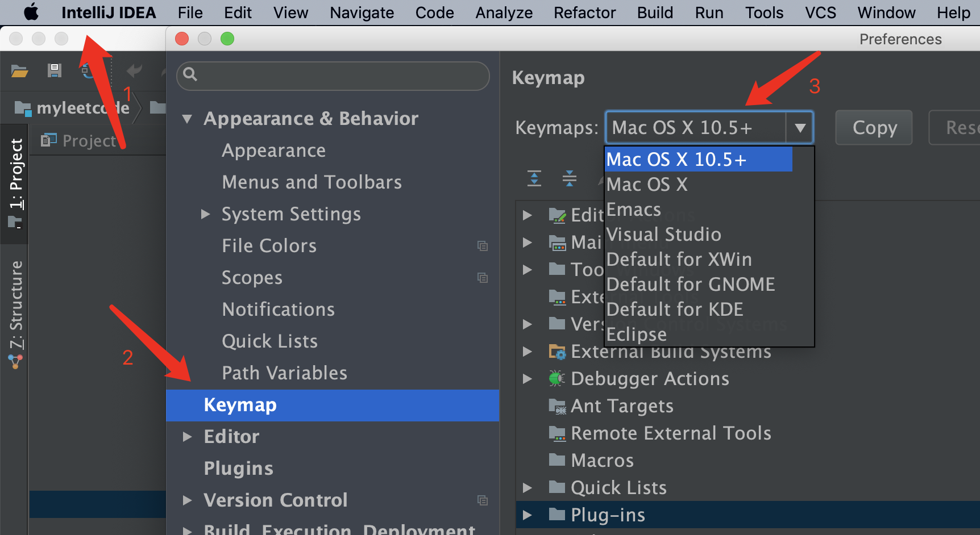Click the Macros folder icon
Image resolution: width=980 pixels, height=535 pixels.
click(557, 460)
